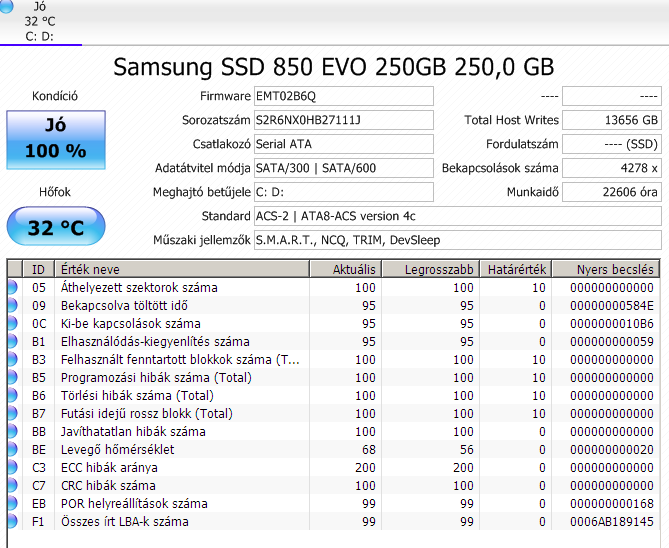Viewport: 669px width, 548px height.
Task: Click status orb of row 0C Ki-be kapcsolások
Action: coord(12,323)
